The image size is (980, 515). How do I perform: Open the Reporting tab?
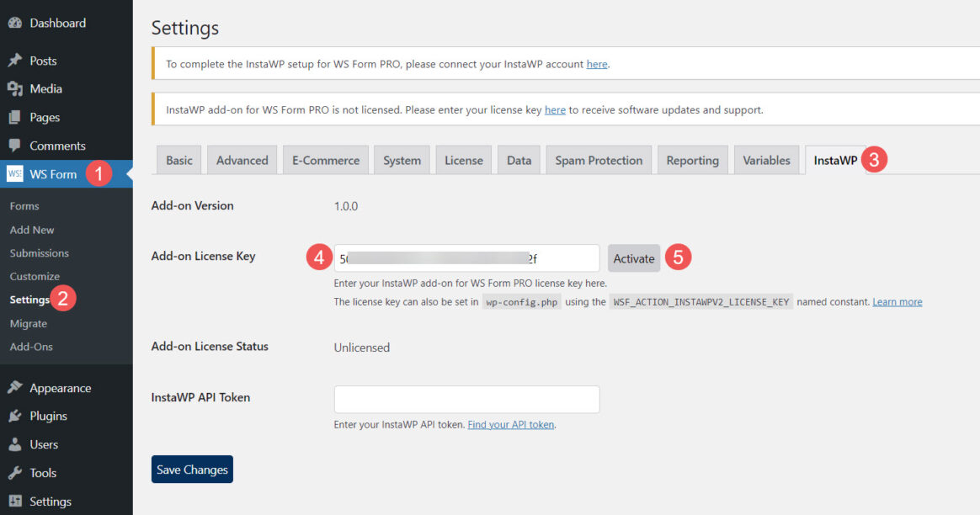point(693,160)
